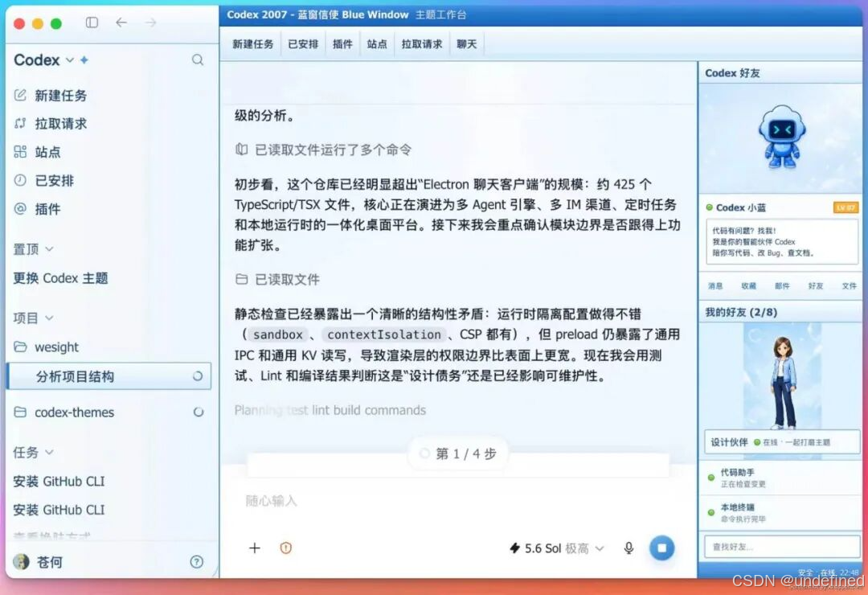Expand the 已读取文件 step
Image resolution: width=868 pixels, height=595 pixels.
coord(277,280)
